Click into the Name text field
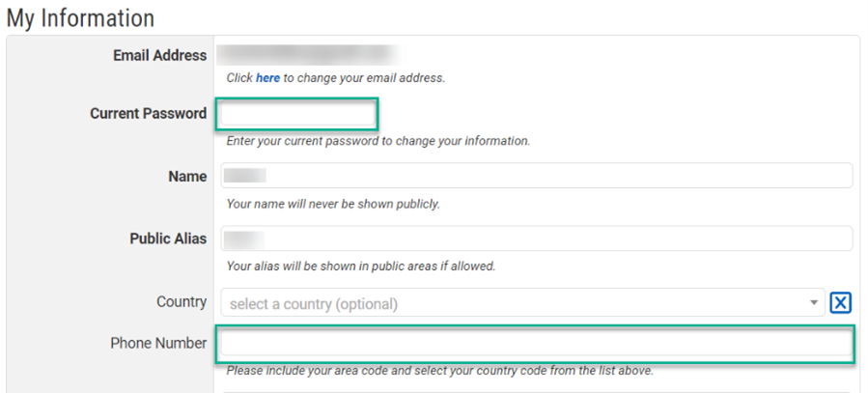This screenshot has height=393, width=868. (x=537, y=176)
